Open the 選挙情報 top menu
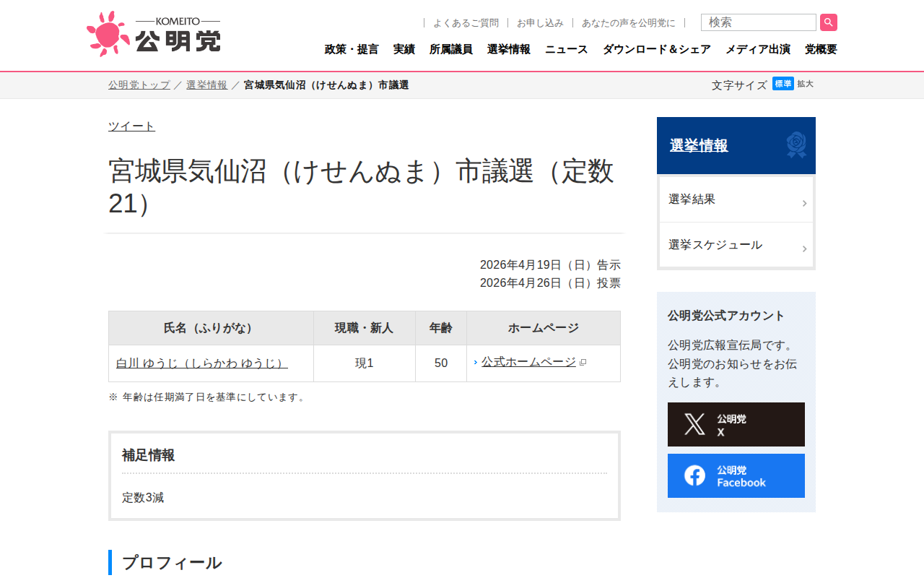924x578 pixels. tap(509, 49)
